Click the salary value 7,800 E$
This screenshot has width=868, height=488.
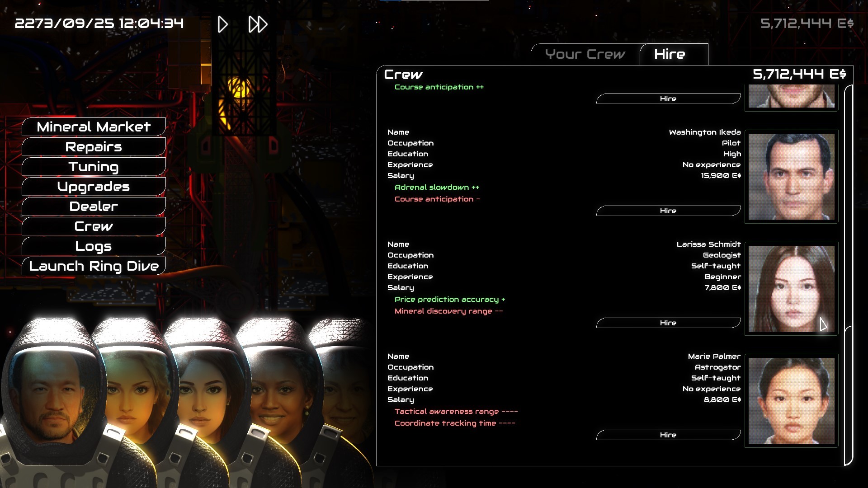[722, 288]
